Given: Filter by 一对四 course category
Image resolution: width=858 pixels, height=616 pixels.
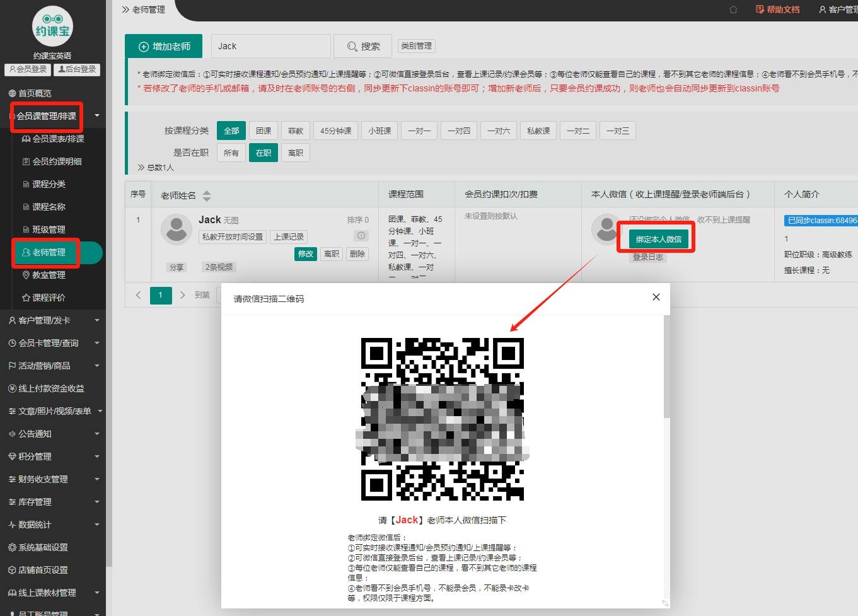Looking at the screenshot, I should pos(459,131).
